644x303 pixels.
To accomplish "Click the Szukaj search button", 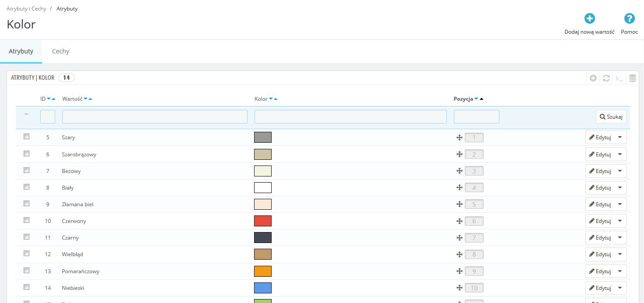I will (611, 117).
